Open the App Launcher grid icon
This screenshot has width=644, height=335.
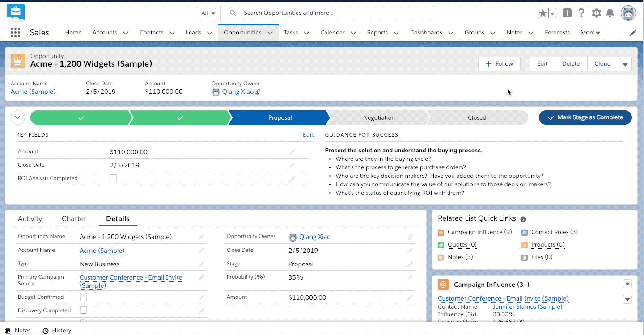[15, 33]
